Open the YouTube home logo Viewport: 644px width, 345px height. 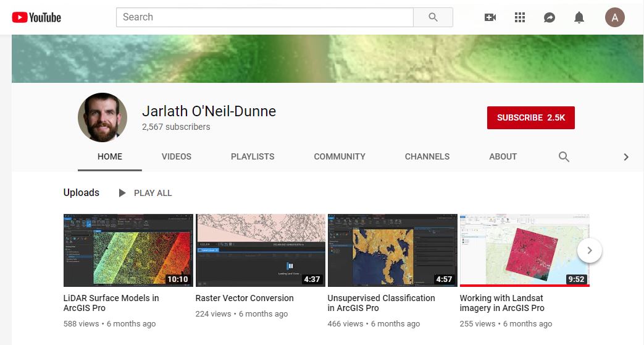coord(36,17)
